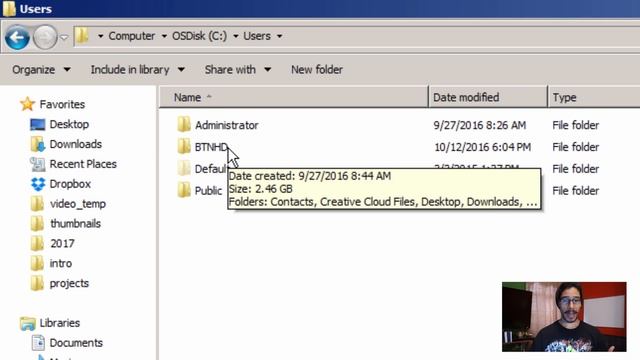Select the Default folder icon
This screenshot has height=360, width=640.
(184, 168)
